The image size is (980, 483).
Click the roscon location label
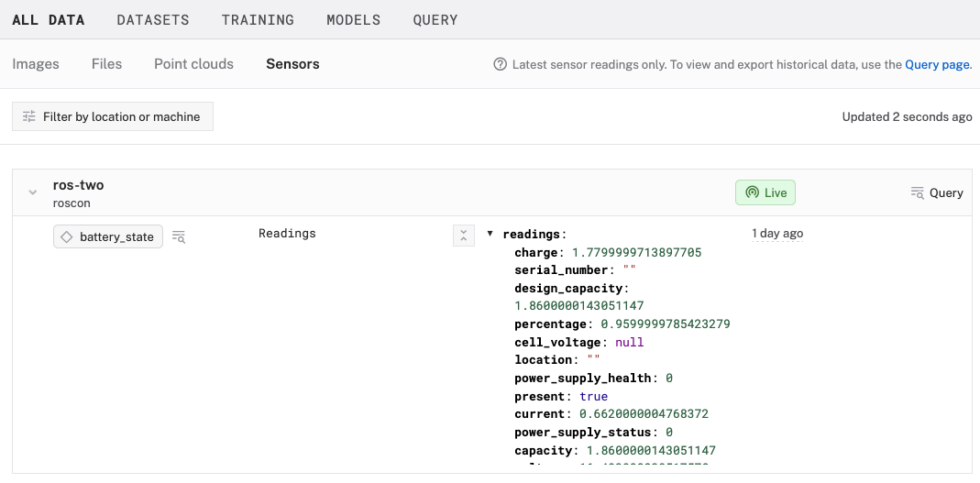pos(72,203)
